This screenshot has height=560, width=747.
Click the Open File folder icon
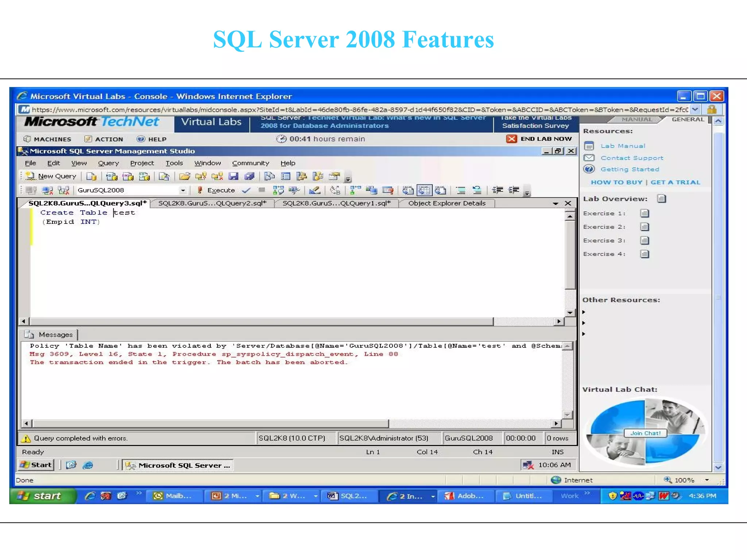coord(185,176)
